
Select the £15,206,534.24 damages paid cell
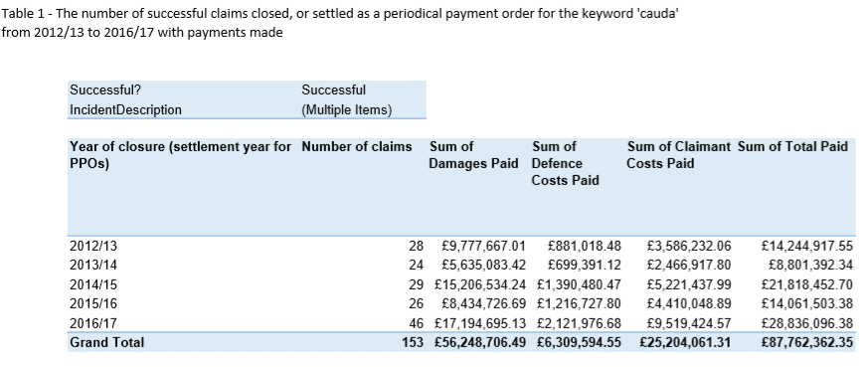480,284
